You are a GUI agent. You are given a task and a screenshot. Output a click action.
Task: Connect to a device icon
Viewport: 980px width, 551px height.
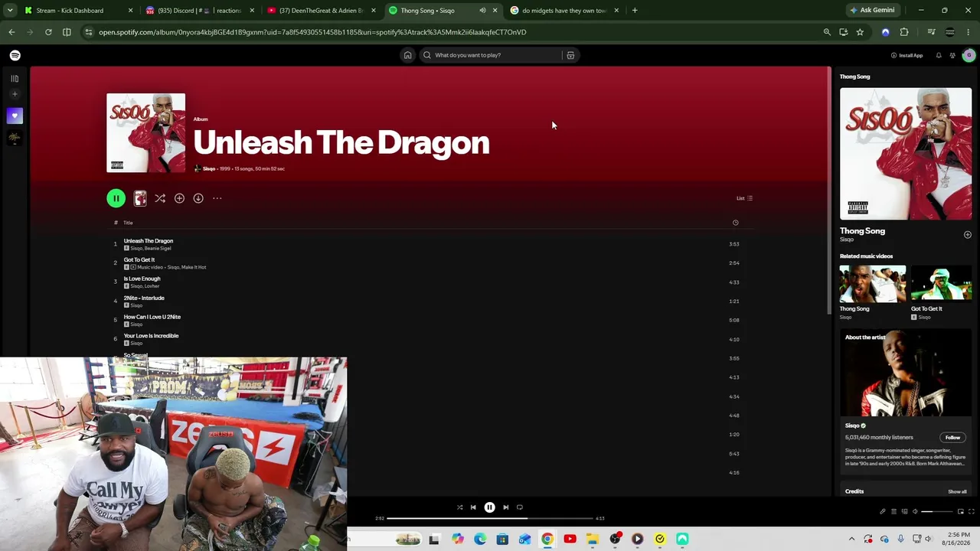coord(904,511)
